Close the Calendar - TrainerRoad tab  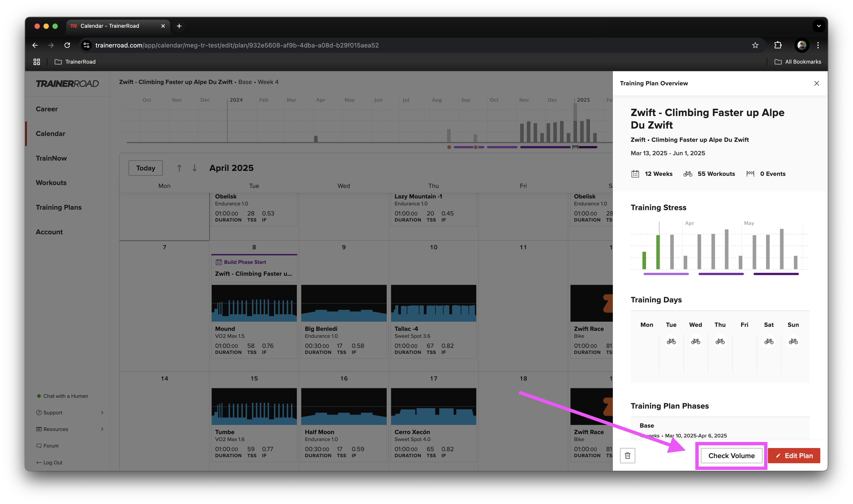tap(163, 26)
